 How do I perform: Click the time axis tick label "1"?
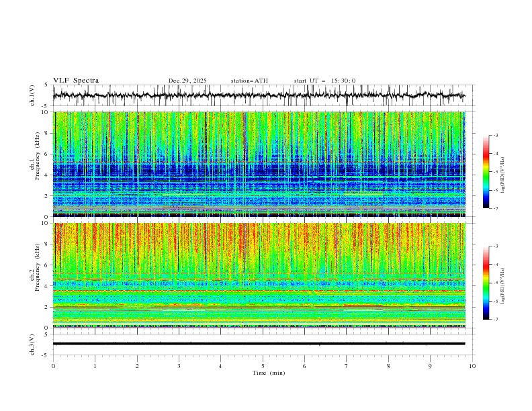[x=95, y=366]
